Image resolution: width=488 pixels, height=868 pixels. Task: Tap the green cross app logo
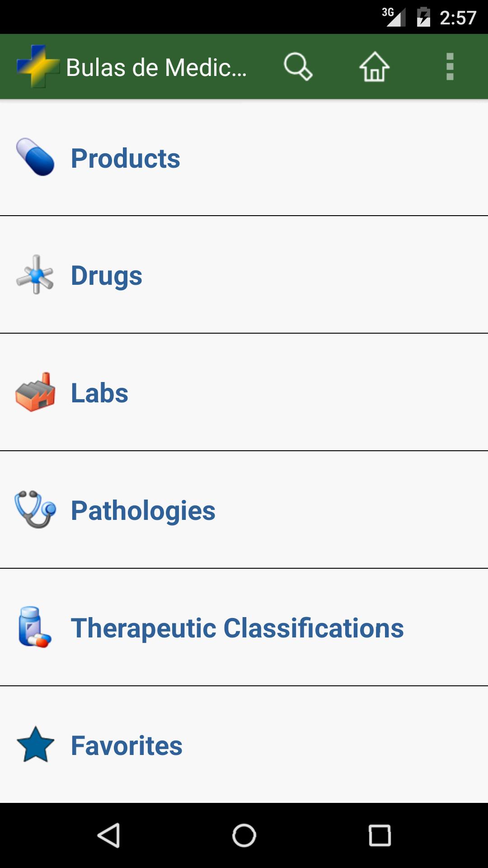38,66
